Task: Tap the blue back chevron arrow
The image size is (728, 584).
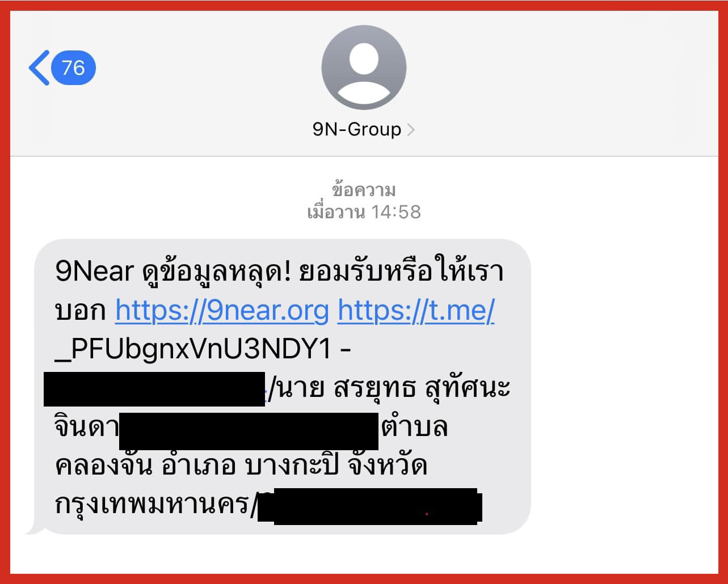Action: 39,67
